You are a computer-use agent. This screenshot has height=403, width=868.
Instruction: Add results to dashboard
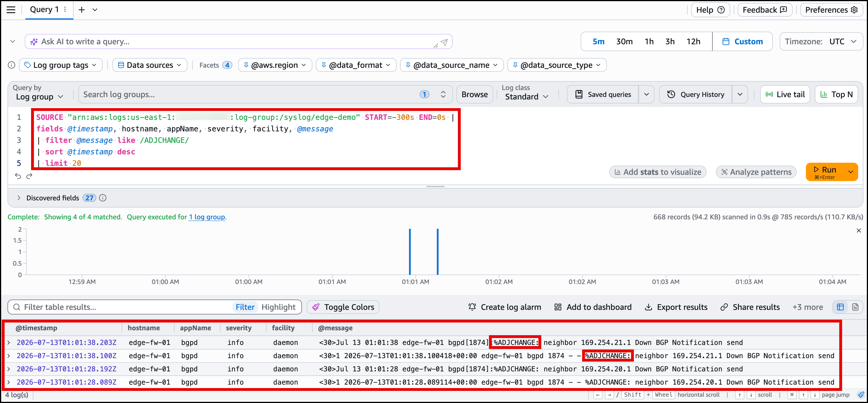593,307
